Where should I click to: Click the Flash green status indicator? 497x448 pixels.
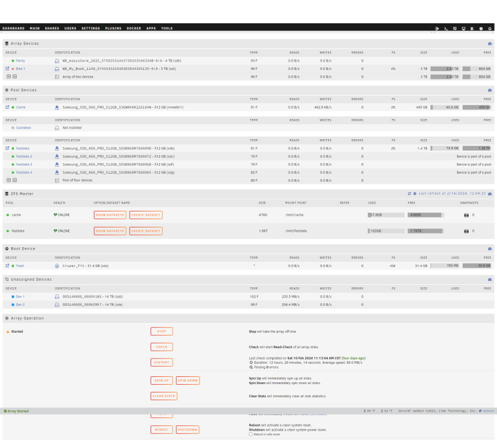point(13,266)
